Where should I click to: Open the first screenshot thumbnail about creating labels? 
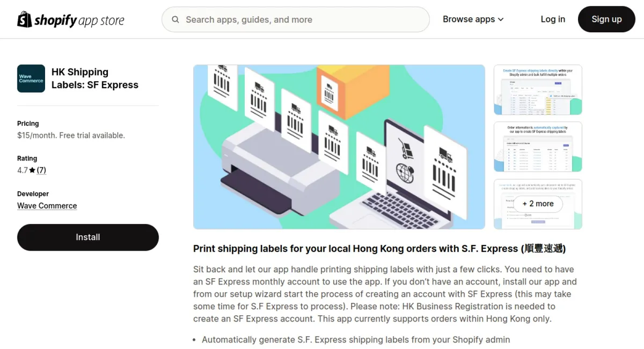coord(538,90)
